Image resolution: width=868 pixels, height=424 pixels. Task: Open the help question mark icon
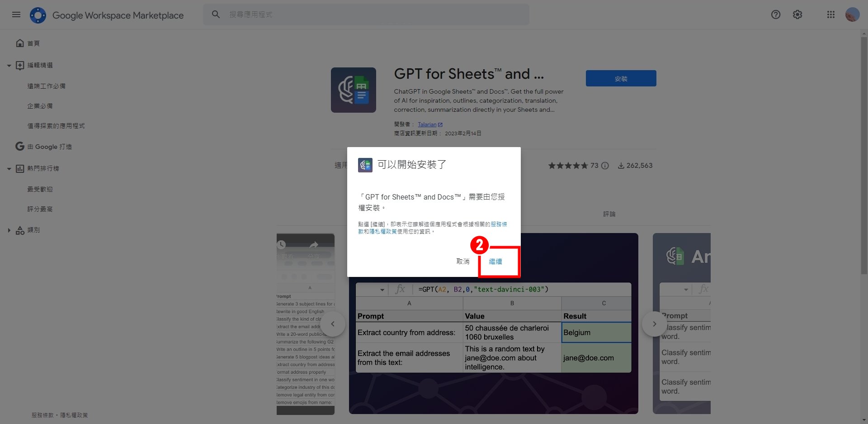pyautogui.click(x=776, y=14)
